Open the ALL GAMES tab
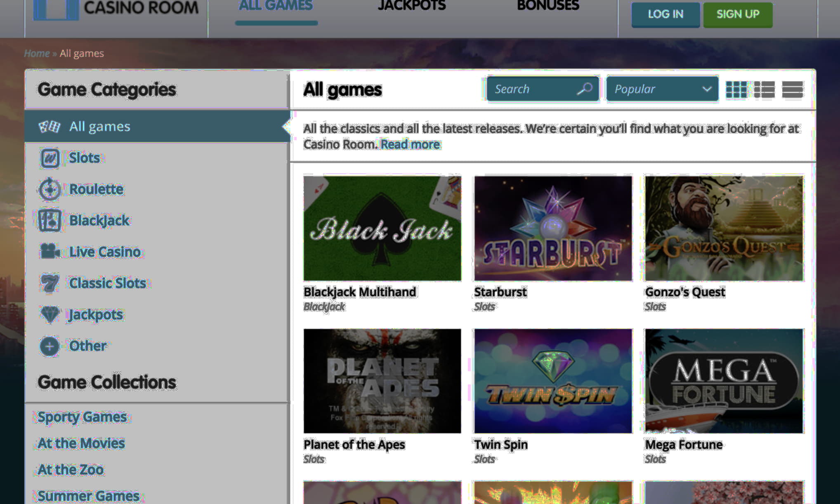 (276, 5)
